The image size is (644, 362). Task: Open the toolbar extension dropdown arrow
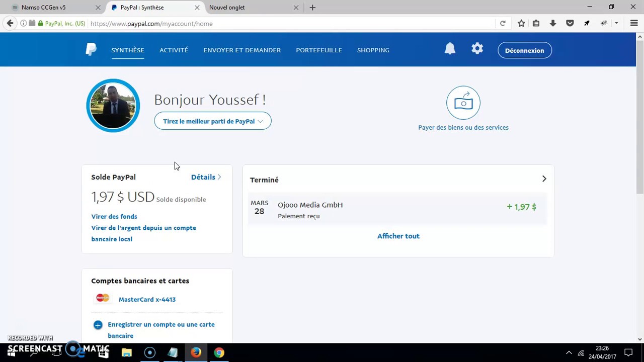pos(616,23)
